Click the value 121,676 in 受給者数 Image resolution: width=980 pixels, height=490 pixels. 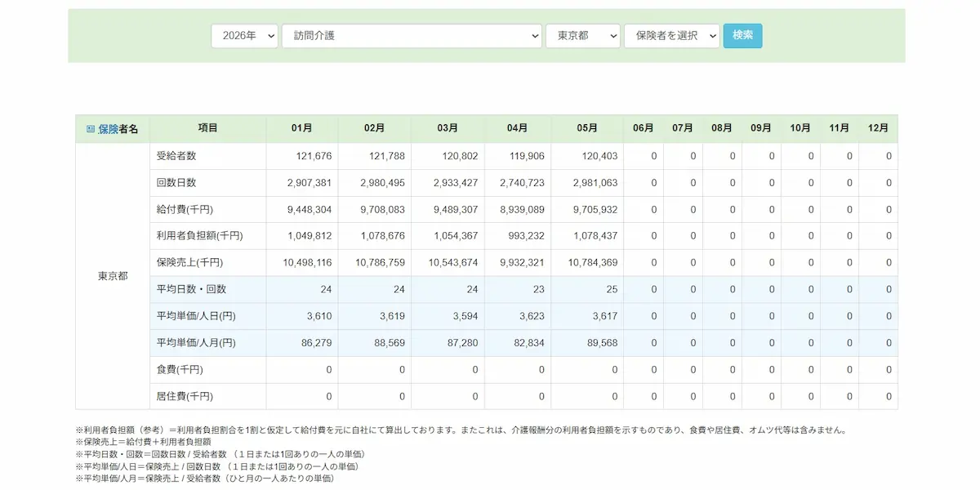[x=314, y=156]
